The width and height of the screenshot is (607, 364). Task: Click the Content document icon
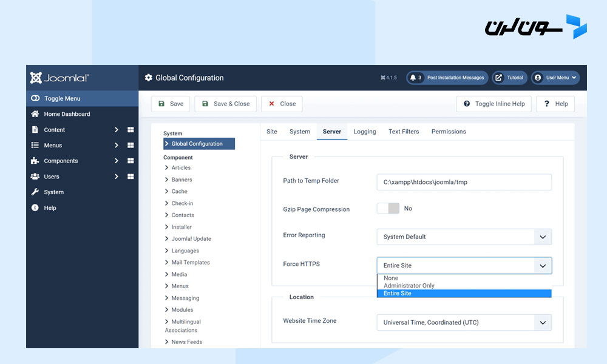click(35, 130)
